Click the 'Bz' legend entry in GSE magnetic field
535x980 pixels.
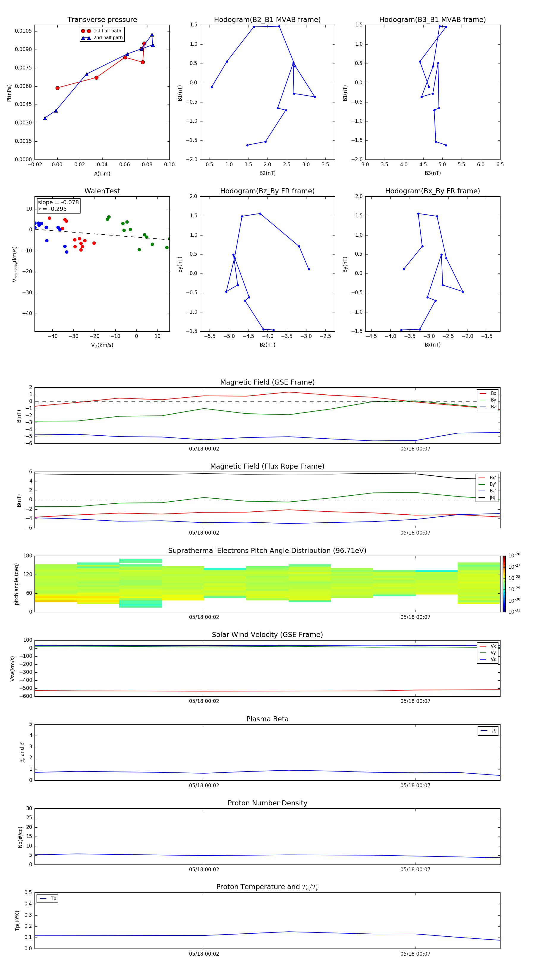488,407
